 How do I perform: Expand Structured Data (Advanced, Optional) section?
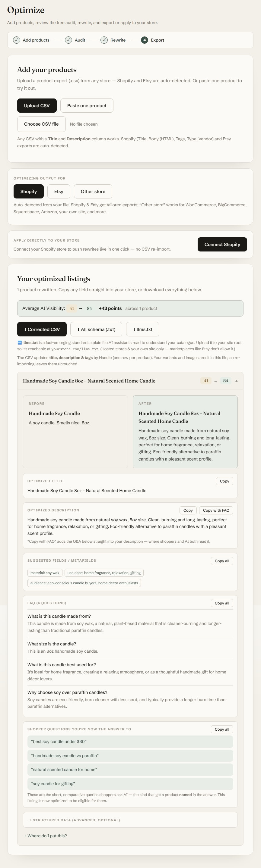coord(130,820)
